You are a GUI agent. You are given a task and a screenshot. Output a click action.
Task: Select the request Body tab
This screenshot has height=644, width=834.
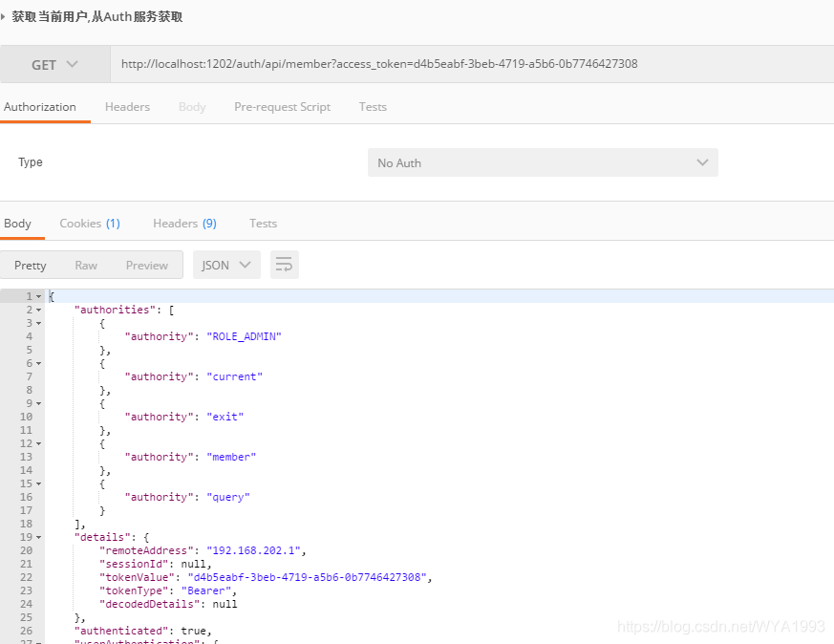[x=192, y=107]
